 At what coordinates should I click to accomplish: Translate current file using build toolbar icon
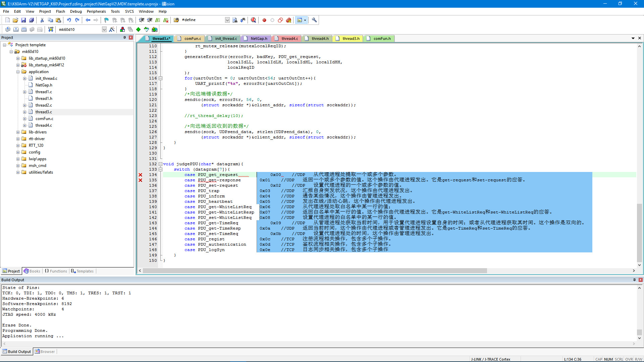point(7,29)
